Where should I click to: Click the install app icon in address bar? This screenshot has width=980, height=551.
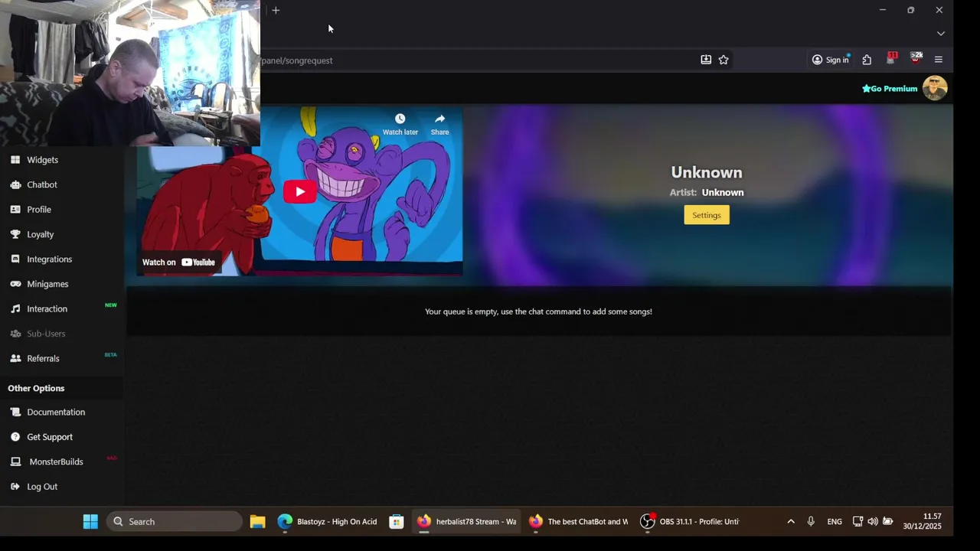706,60
